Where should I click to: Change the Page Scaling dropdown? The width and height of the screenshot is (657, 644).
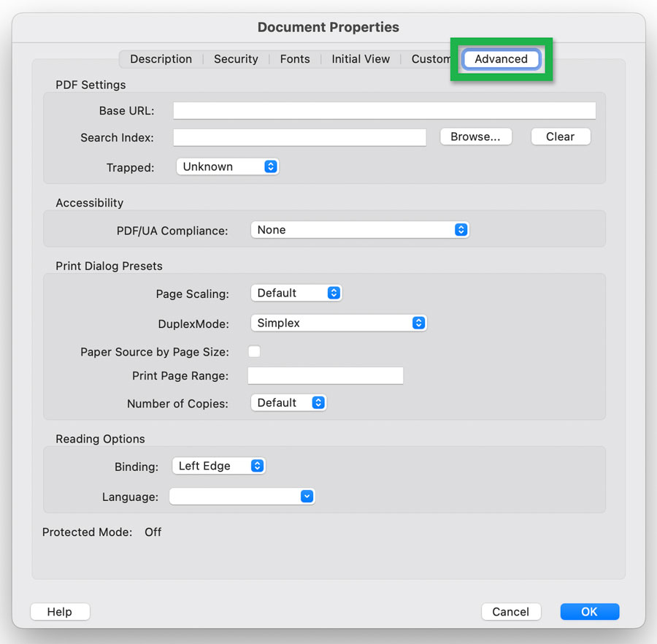(296, 293)
